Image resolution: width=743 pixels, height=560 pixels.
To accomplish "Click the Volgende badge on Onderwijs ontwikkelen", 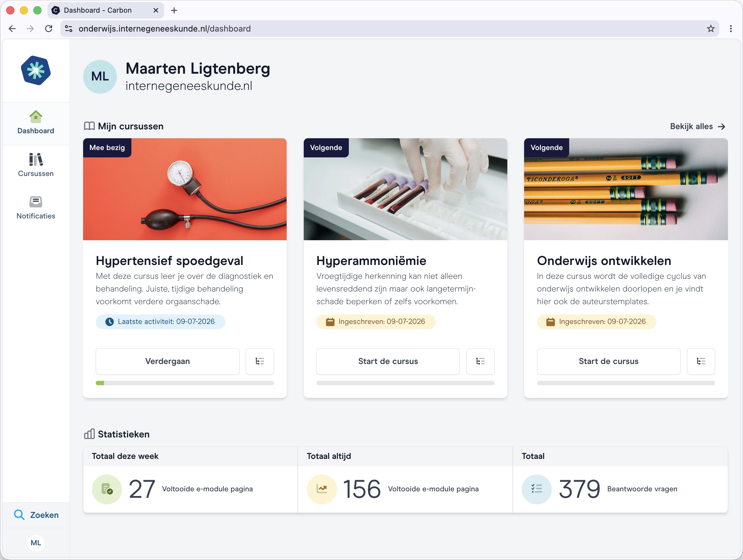I will (546, 148).
